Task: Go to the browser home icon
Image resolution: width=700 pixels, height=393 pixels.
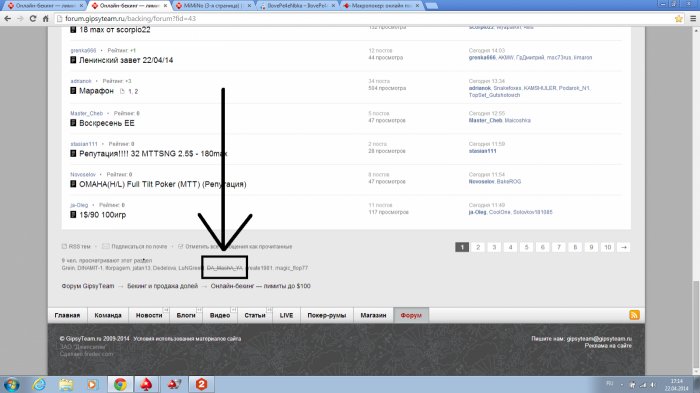Action: pyautogui.click(x=46, y=19)
